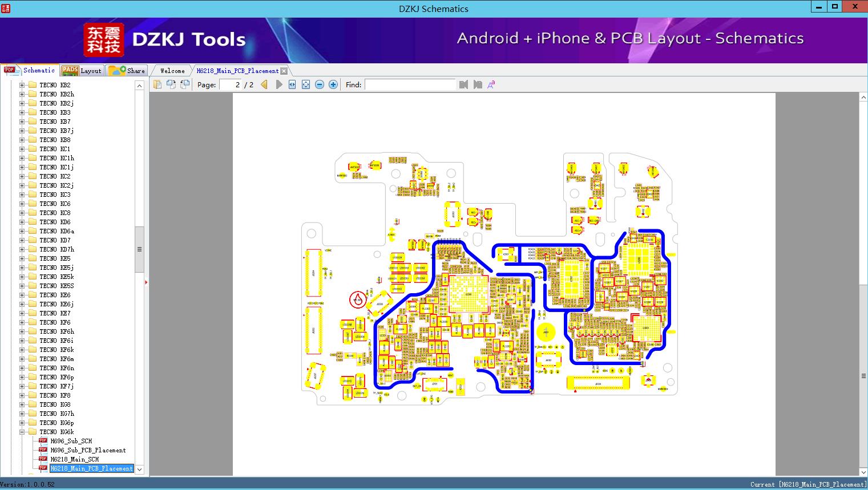Click the PDF icon of H696_Sub_SCH
Image resolution: width=868 pixels, height=490 pixels.
[43, 441]
